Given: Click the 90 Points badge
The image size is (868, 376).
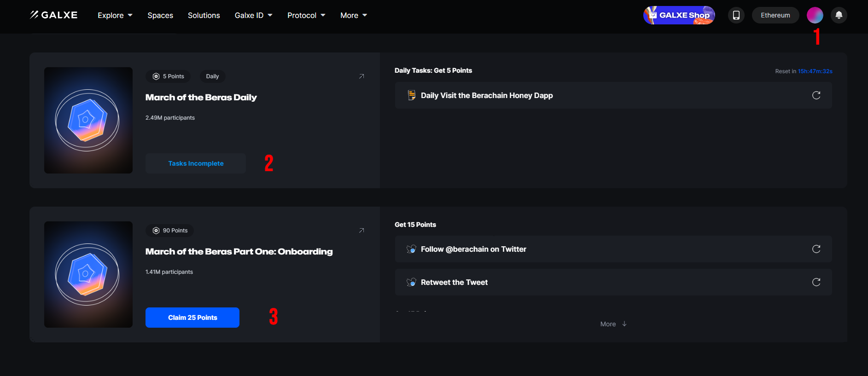Looking at the screenshot, I should point(170,231).
